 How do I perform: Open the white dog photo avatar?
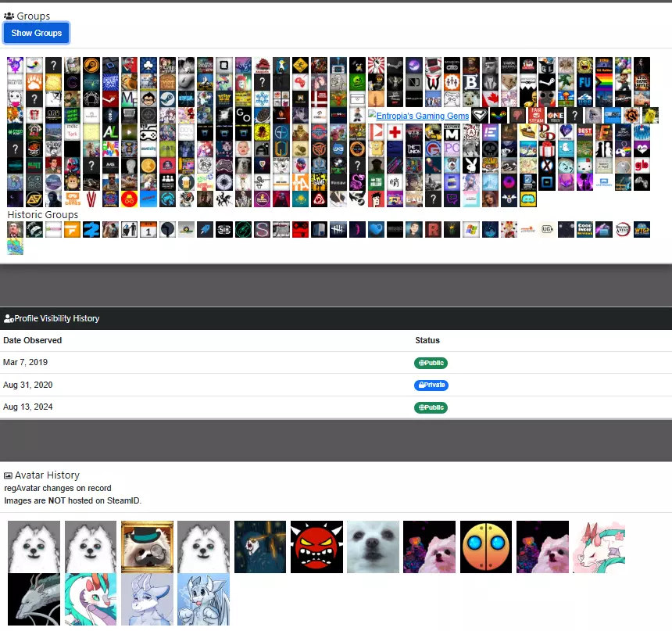click(x=373, y=547)
